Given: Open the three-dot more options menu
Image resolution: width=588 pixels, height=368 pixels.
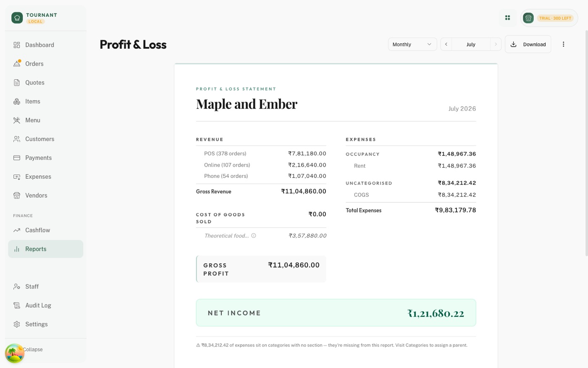Looking at the screenshot, I should pyautogui.click(x=563, y=44).
